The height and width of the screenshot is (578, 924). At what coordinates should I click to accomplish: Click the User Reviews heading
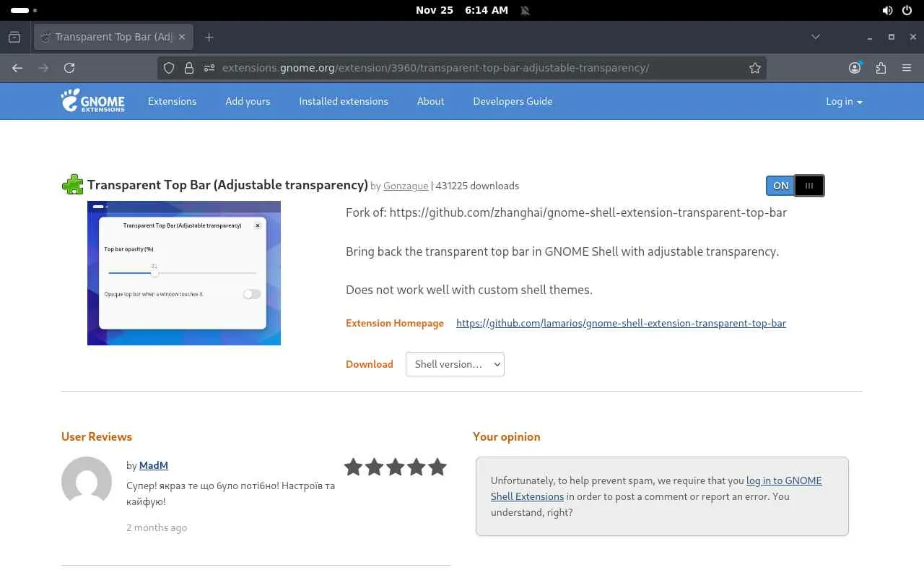97,436
